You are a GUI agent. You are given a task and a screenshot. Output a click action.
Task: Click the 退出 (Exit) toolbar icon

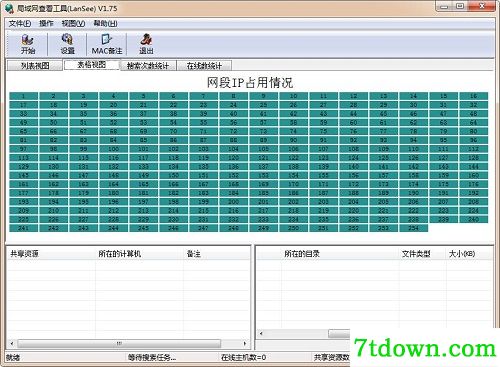click(146, 44)
